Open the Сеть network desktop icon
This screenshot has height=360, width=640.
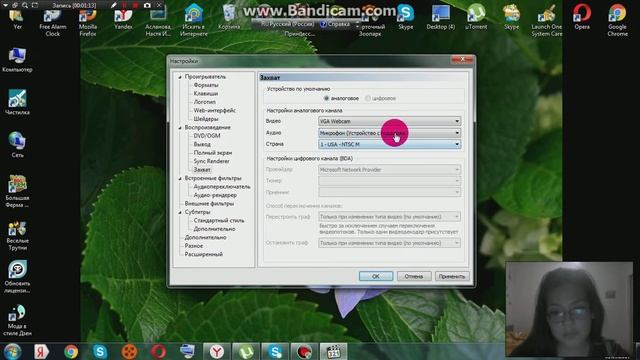tap(17, 145)
